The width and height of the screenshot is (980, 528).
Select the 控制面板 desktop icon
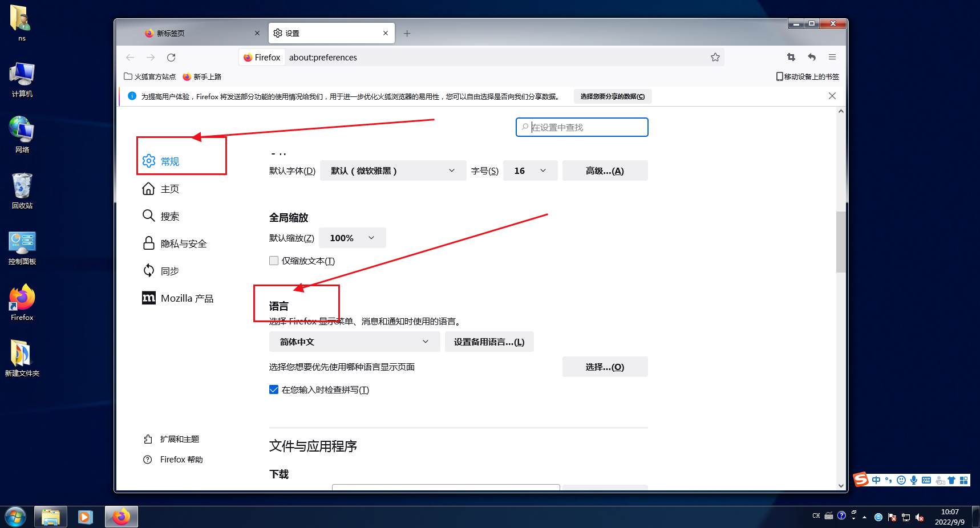tap(22, 247)
